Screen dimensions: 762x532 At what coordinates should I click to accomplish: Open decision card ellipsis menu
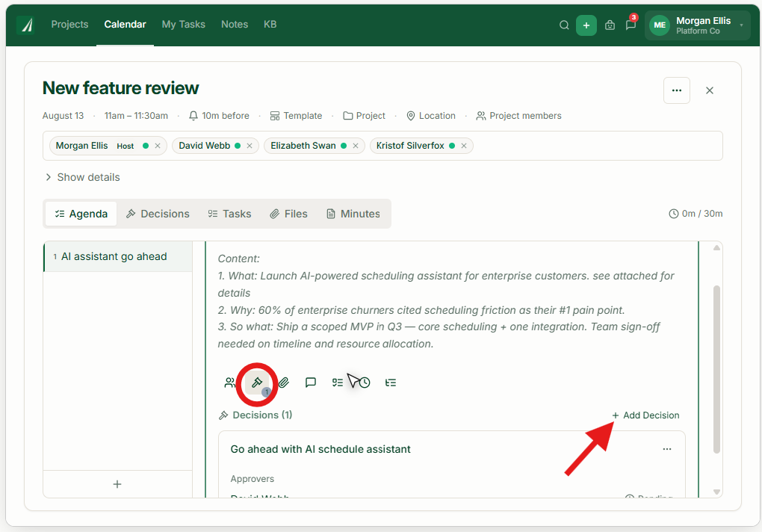click(666, 449)
